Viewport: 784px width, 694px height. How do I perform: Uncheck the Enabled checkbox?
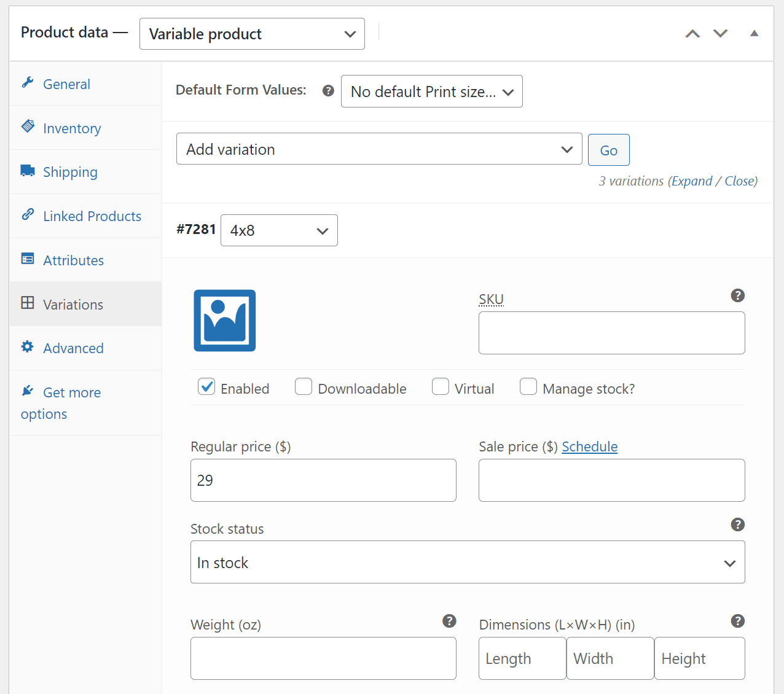pyautogui.click(x=206, y=386)
